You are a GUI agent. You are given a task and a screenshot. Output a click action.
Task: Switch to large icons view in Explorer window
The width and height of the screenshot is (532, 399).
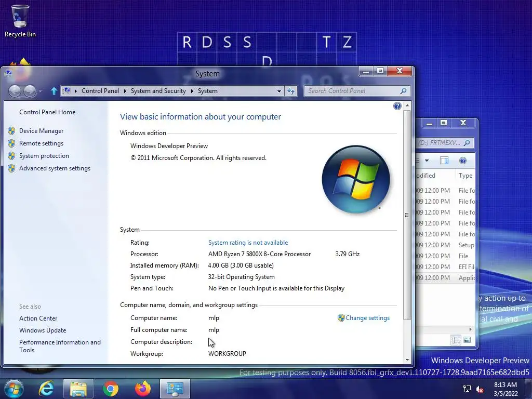tap(467, 340)
